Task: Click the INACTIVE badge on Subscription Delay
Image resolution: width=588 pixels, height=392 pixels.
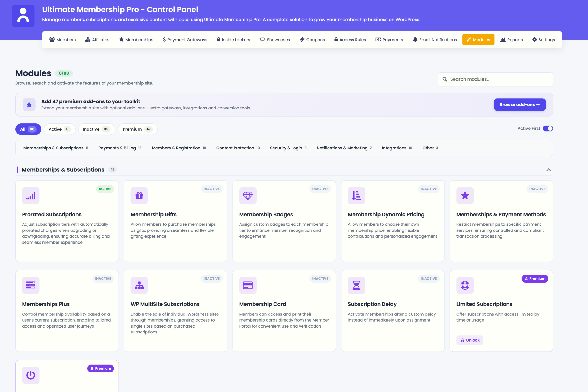Action: [429, 278]
